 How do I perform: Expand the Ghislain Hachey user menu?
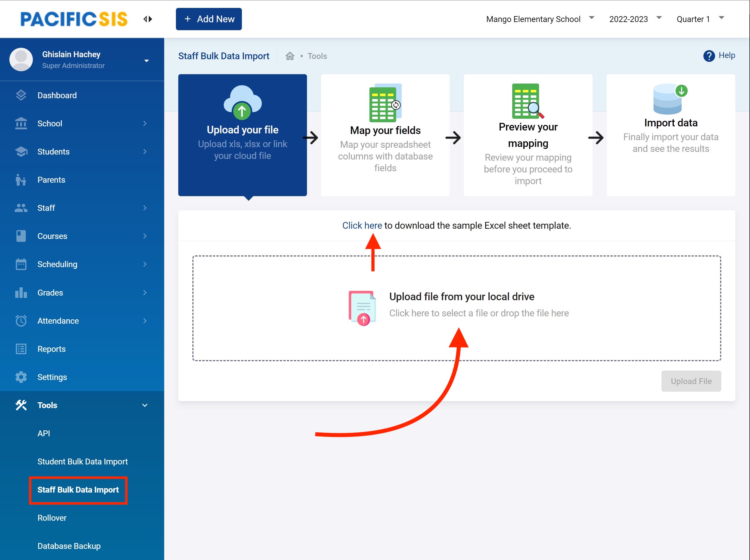pos(146,61)
